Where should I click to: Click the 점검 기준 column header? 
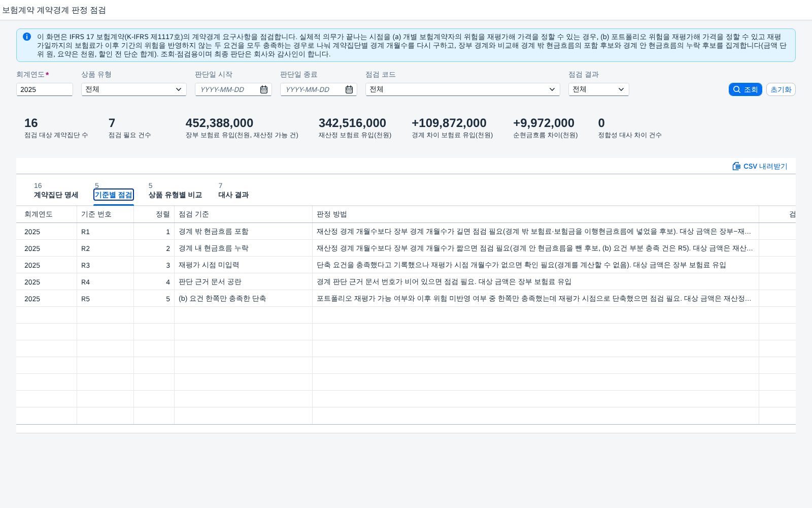(243, 214)
